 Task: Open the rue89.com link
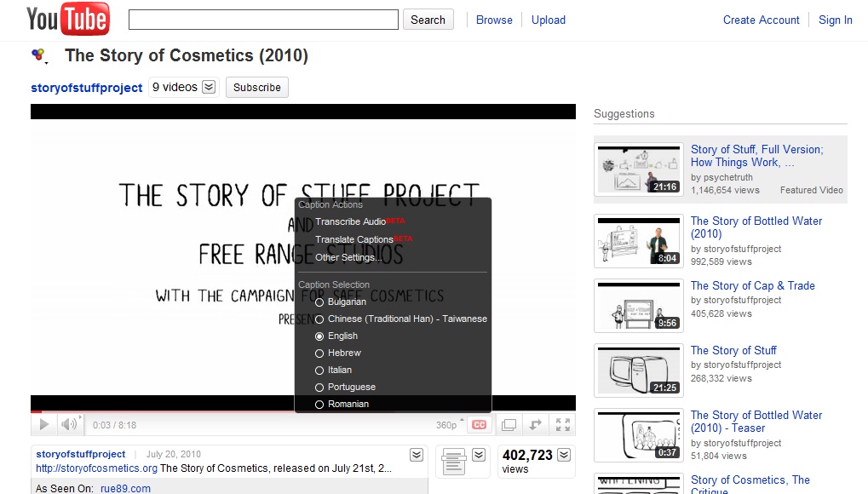click(x=126, y=488)
